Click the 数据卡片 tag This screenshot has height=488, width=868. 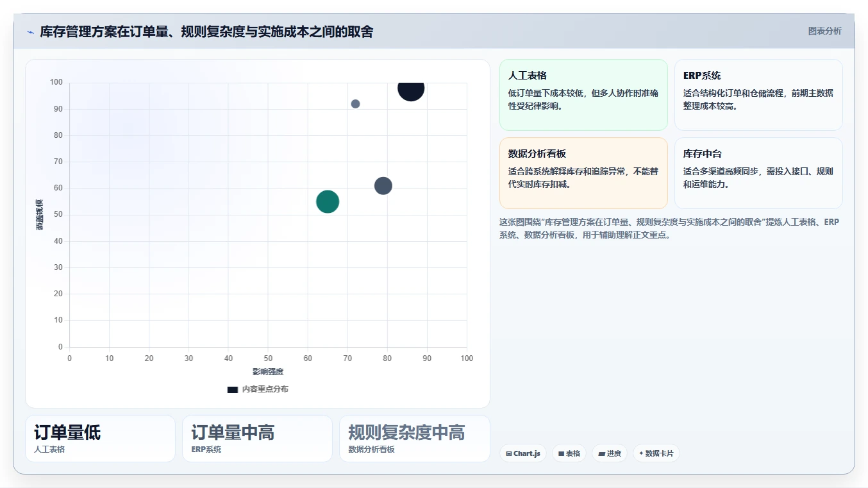656,453
